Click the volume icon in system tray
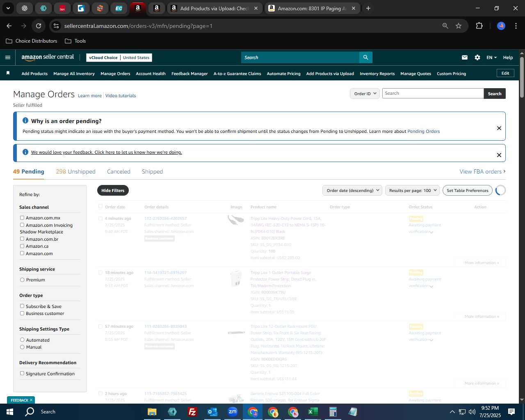 tap(472, 412)
